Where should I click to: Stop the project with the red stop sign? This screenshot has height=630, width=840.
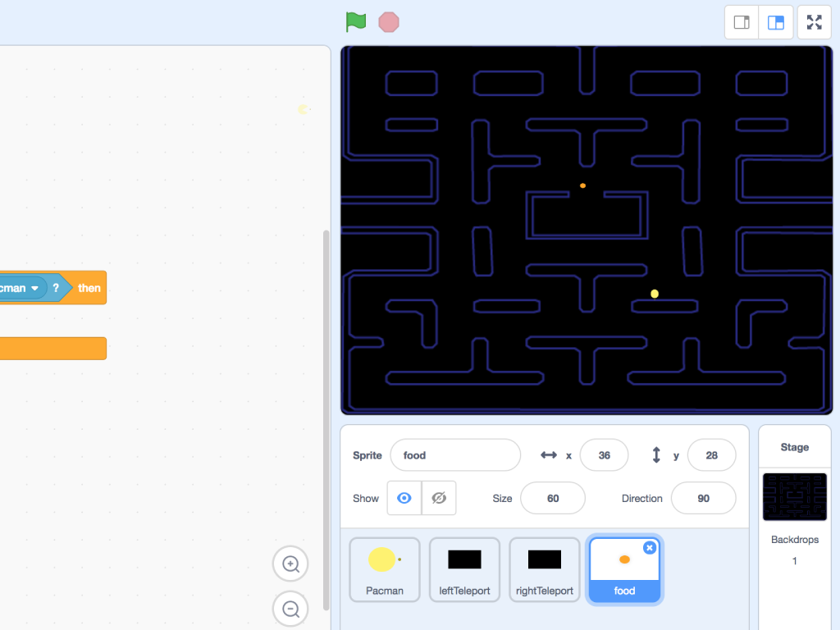[x=388, y=22]
